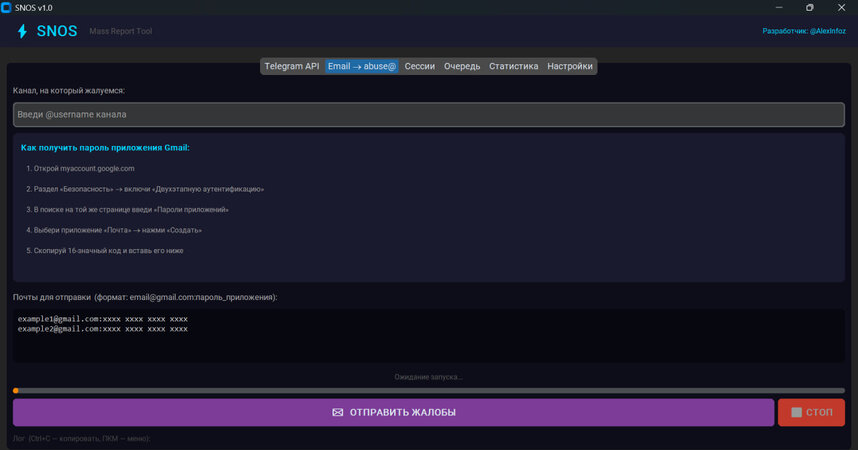The width and height of the screenshot is (858, 450).
Task: Close the SNOS v1.0 window
Action: click(842, 8)
